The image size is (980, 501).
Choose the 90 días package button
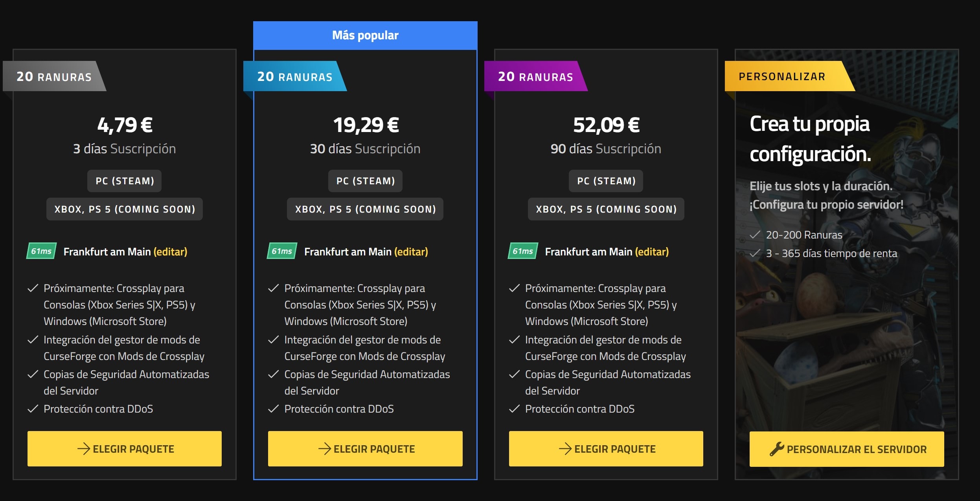tap(606, 449)
